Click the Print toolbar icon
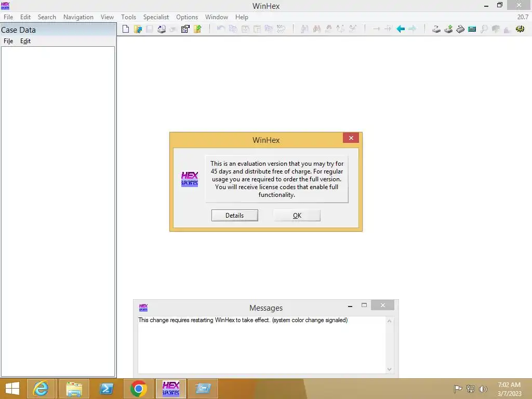 click(x=162, y=29)
